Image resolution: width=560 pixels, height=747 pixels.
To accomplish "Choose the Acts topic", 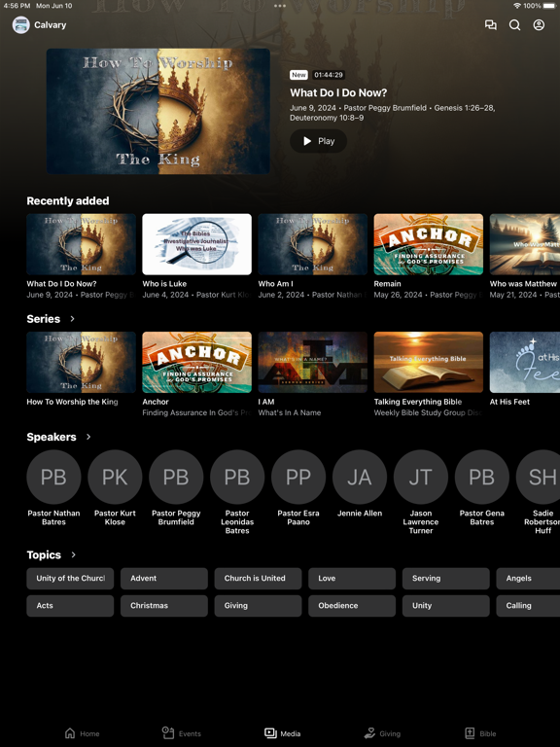I will [x=70, y=606].
